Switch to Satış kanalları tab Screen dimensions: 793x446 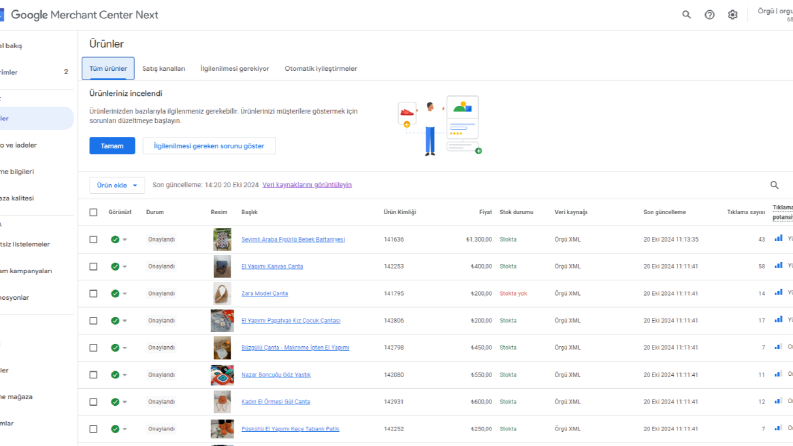point(163,69)
